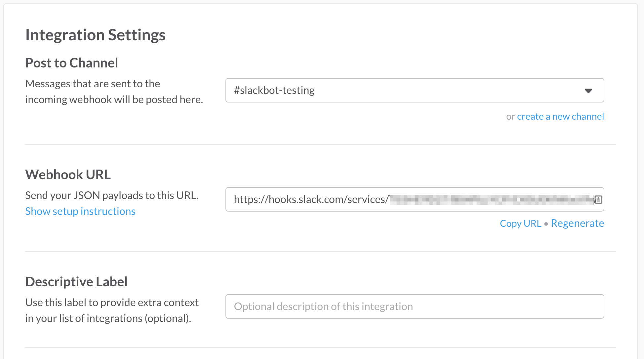Click the autofill contact icon in URL field

pyautogui.click(x=598, y=199)
